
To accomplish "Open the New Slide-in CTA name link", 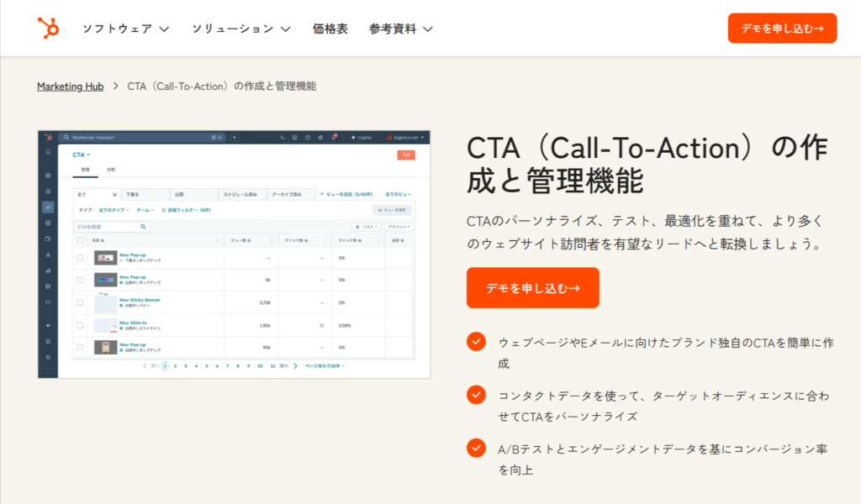I will click(134, 323).
